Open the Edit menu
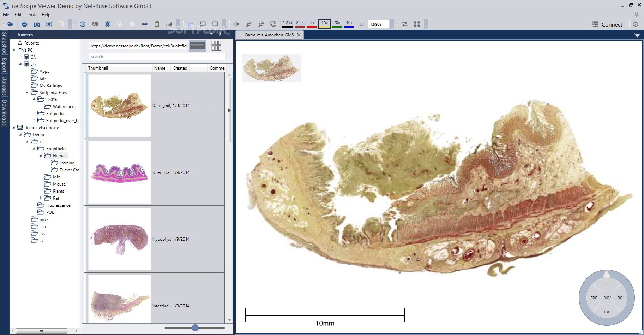 pos(18,15)
